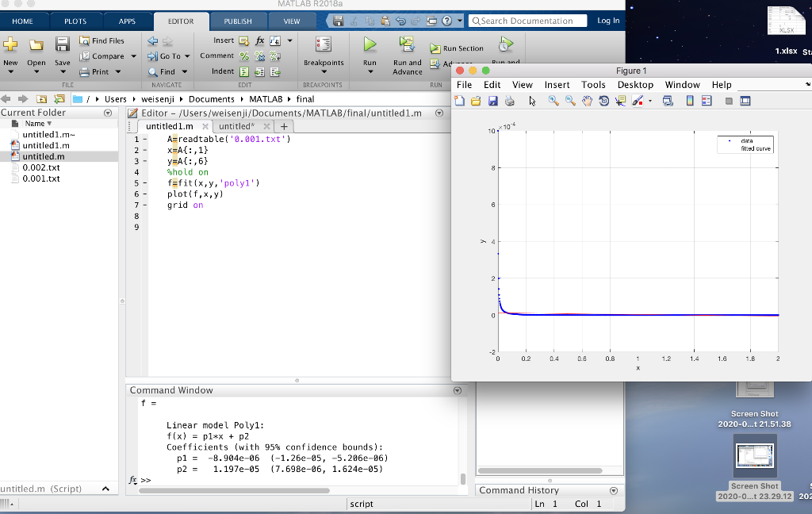Image resolution: width=812 pixels, height=514 pixels.
Task: Expand the Compare dropdown arrow
Action: point(133,56)
